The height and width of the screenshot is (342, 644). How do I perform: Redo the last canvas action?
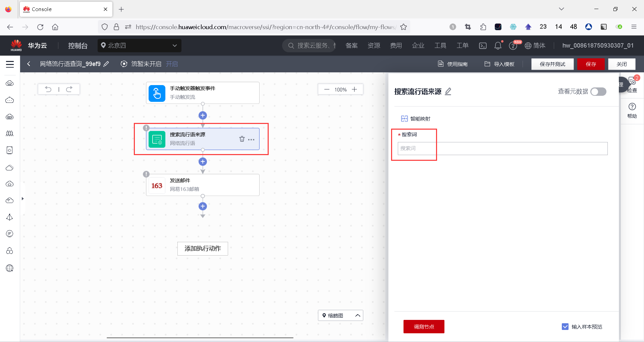[x=69, y=89]
